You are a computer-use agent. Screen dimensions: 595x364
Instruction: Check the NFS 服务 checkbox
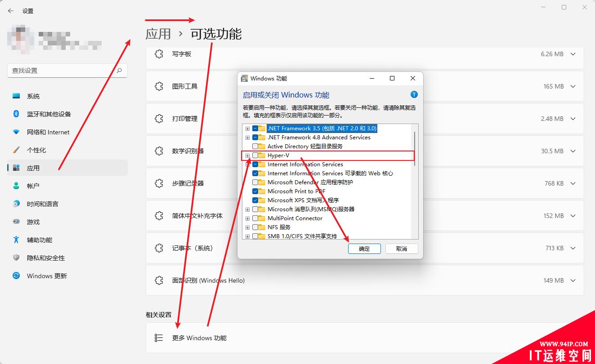pyautogui.click(x=255, y=227)
